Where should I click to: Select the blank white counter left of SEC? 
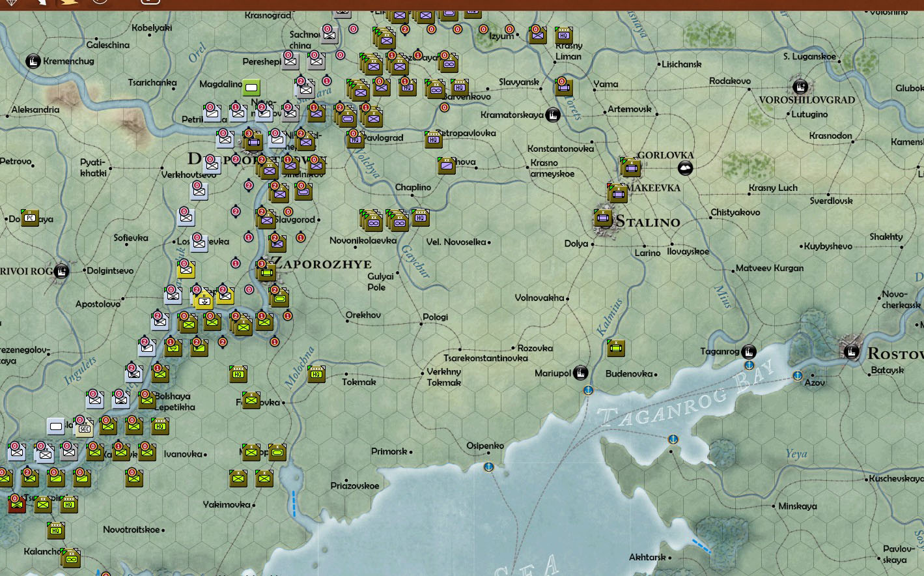[x=56, y=427]
